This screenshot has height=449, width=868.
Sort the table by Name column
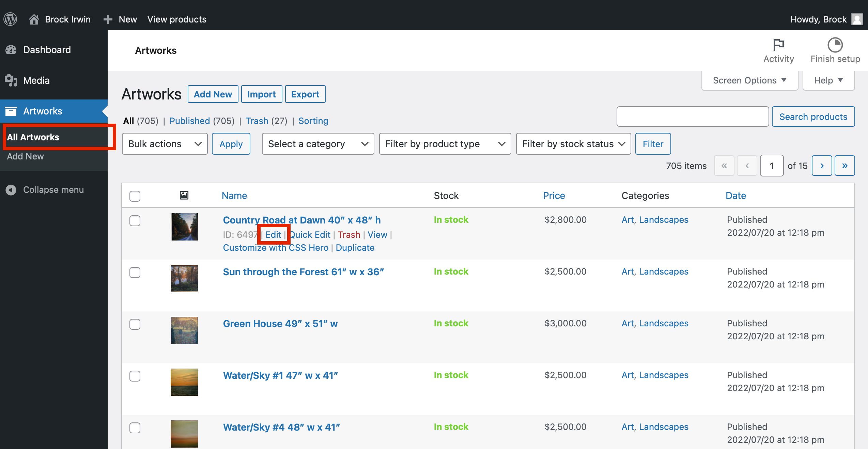click(234, 196)
